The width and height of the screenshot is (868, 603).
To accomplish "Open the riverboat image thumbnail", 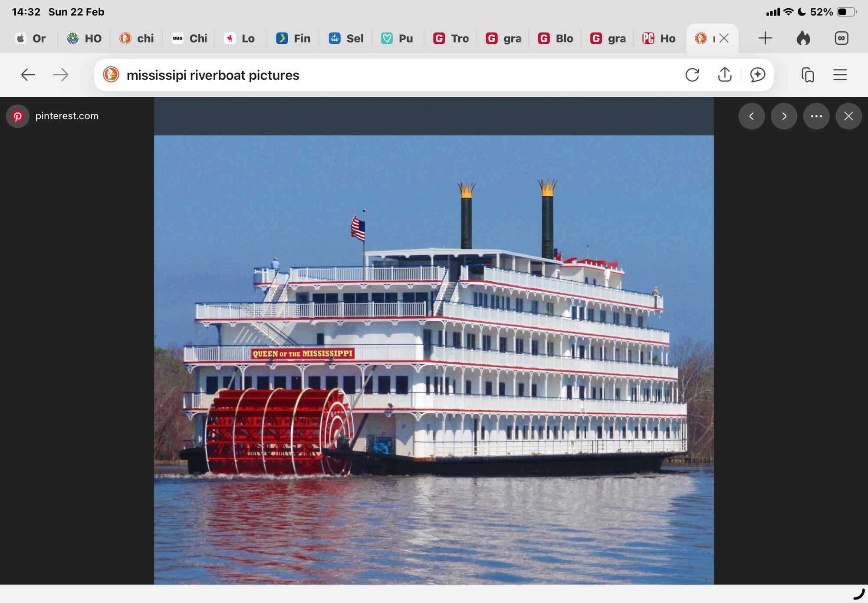I will pyautogui.click(x=434, y=359).
